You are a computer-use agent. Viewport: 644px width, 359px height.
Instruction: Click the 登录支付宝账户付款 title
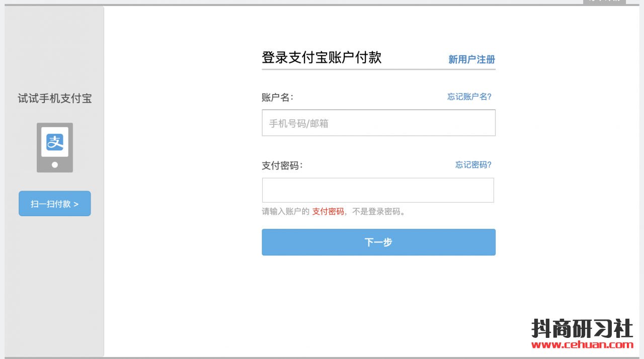(x=321, y=57)
